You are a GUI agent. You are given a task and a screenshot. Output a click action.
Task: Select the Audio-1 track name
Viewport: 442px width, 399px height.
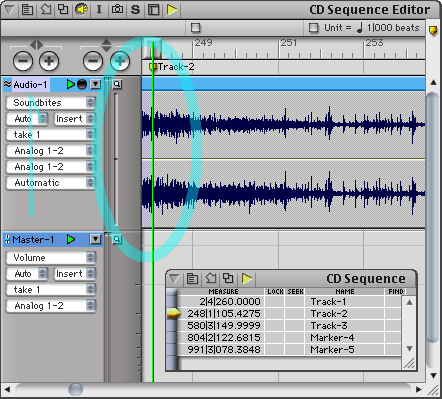coord(31,85)
